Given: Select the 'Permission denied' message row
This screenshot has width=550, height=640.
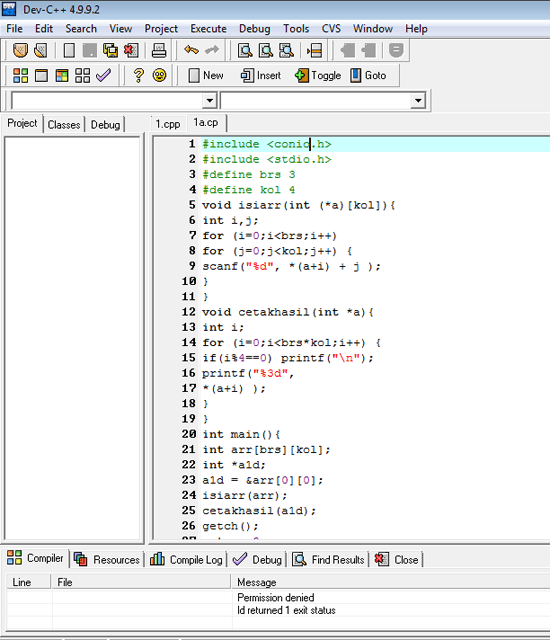Looking at the screenshot, I should [x=276, y=598].
